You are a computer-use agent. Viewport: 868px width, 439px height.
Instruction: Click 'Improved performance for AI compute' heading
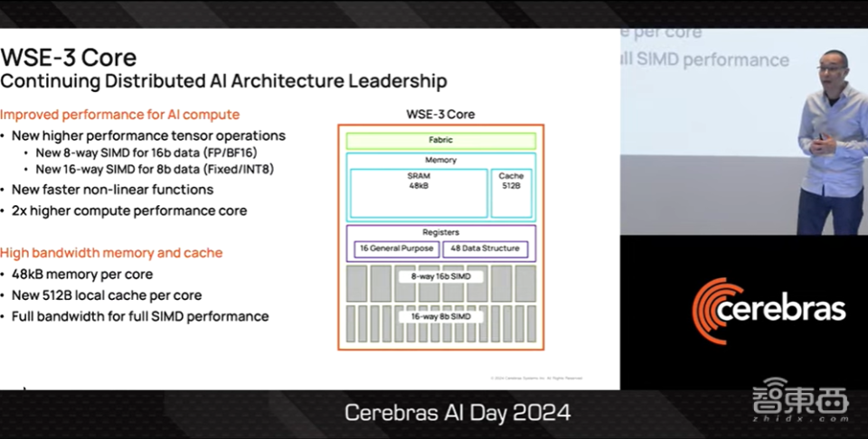click(x=119, y=115)
